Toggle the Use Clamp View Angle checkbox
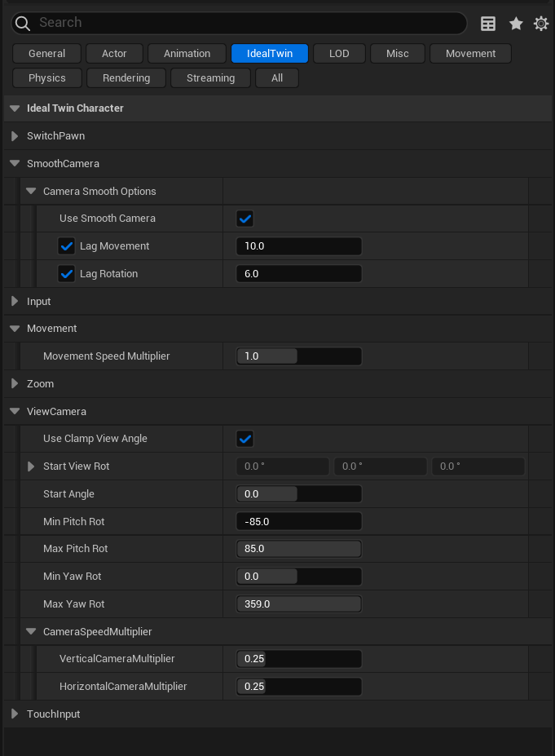555x756 pixels. (244, 439)
